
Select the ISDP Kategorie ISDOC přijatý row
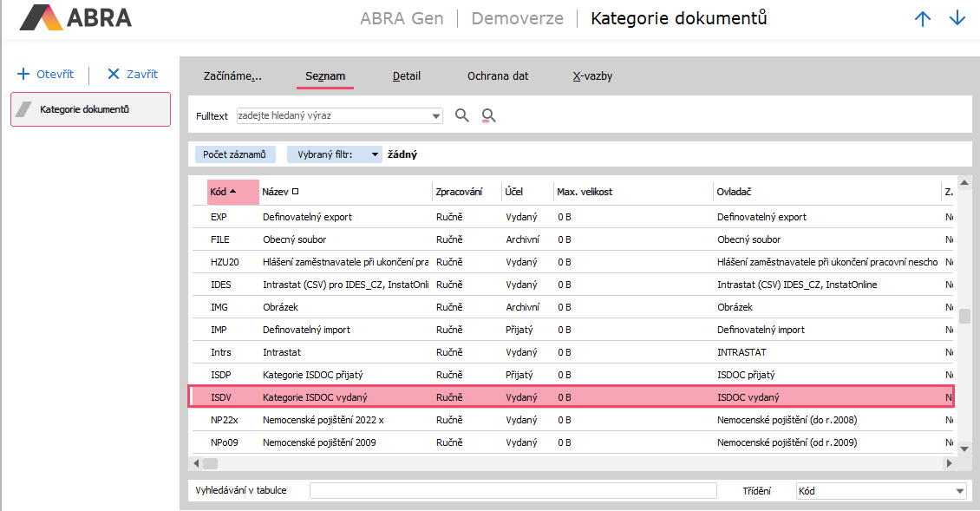(572, 375)
